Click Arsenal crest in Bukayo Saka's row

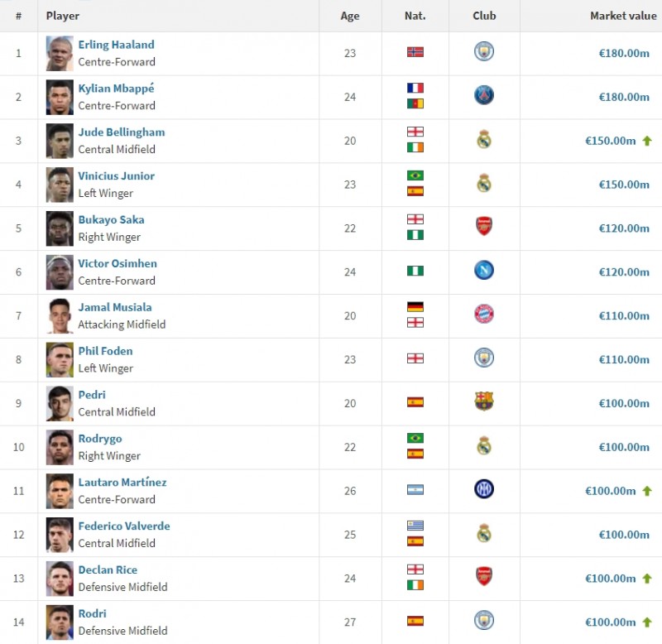(x=484, y=228)
